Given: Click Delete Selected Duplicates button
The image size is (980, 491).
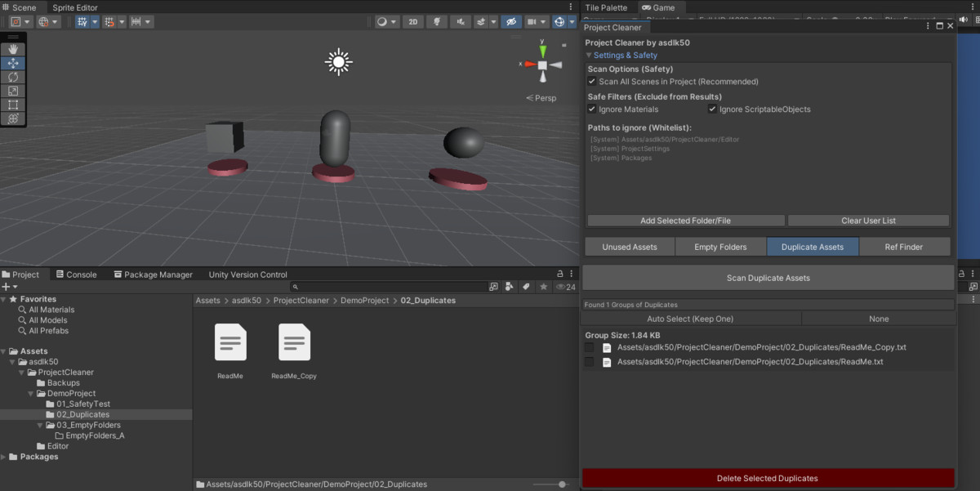Looking at the screenshot, I should [768, 478].
